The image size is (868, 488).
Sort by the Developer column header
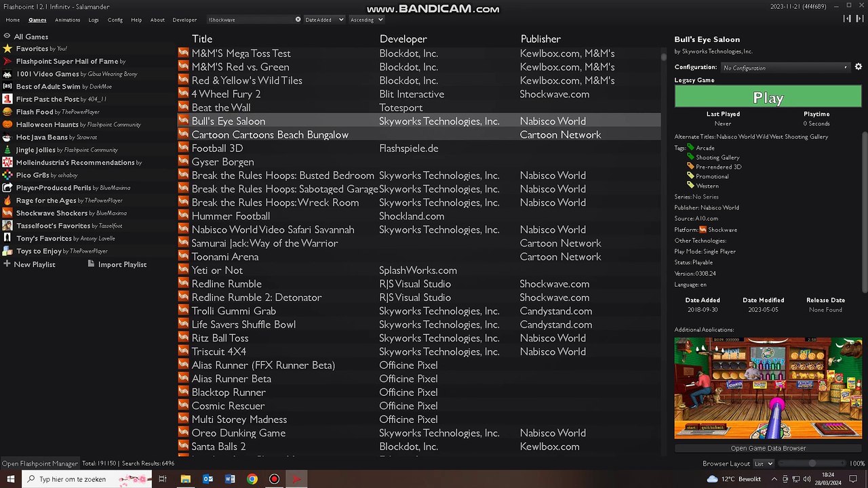pyautogui.click(x=403, y=39)
